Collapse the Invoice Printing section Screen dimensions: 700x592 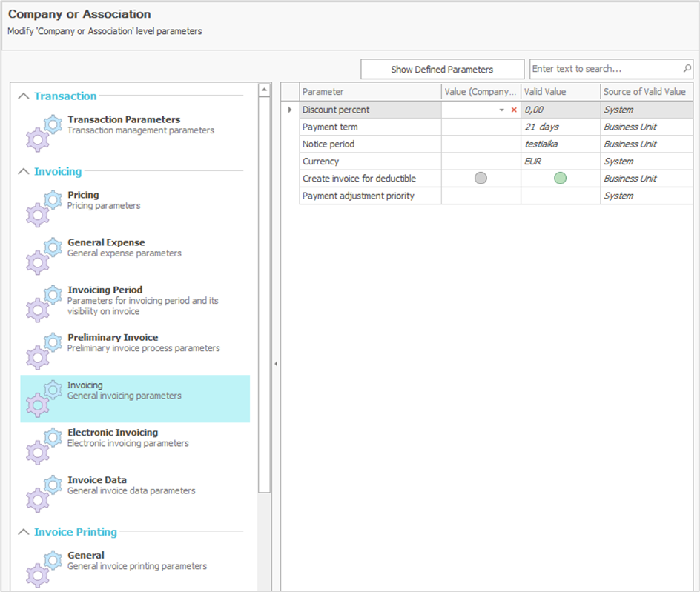pos(24,532)
